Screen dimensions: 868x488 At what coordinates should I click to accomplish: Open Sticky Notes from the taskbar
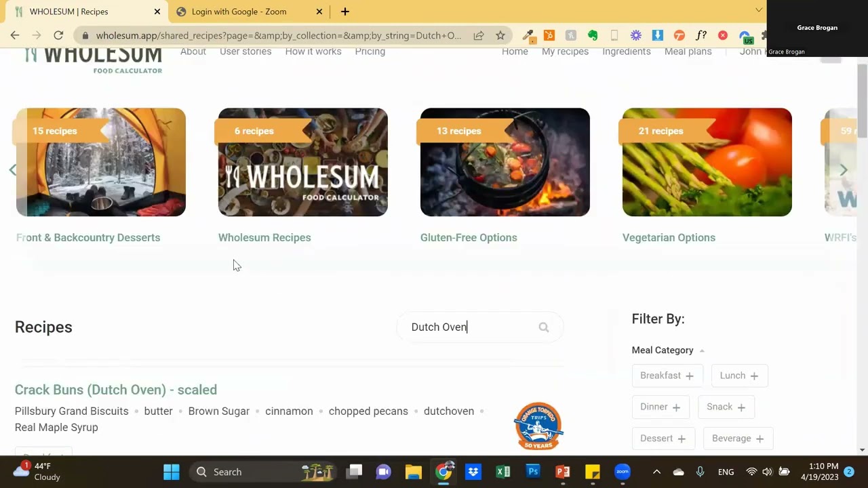point(593,472)
